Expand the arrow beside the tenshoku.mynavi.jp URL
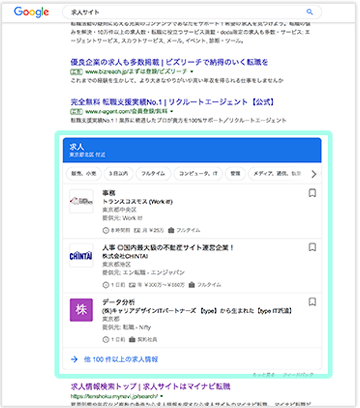The image size is (360, 408). 162,397
